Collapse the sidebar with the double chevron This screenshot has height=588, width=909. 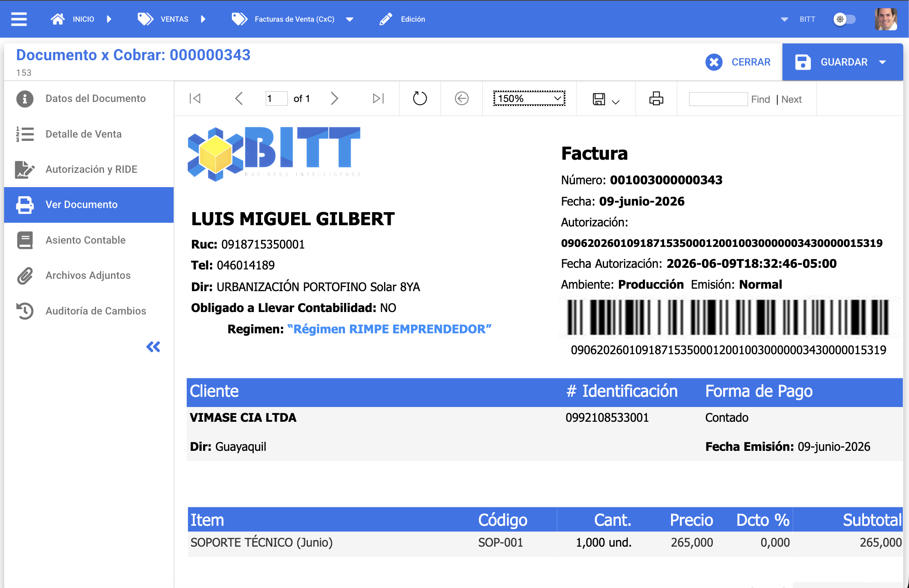click(x=153, y=347)
